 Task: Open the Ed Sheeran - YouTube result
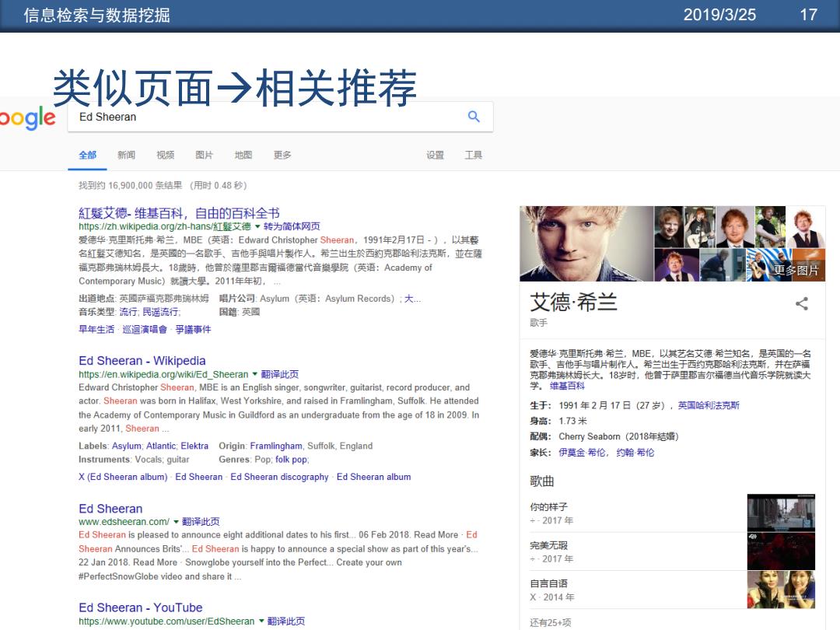[140, 607]
